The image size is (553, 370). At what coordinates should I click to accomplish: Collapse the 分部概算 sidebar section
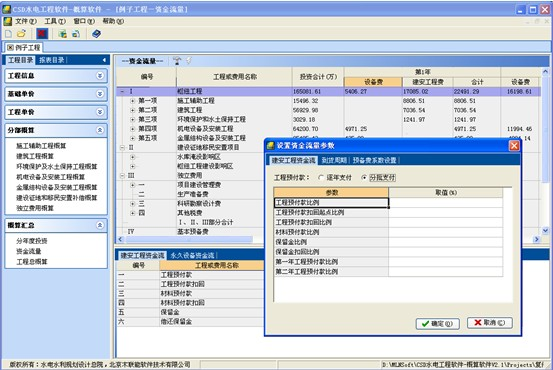coord(100,130)
